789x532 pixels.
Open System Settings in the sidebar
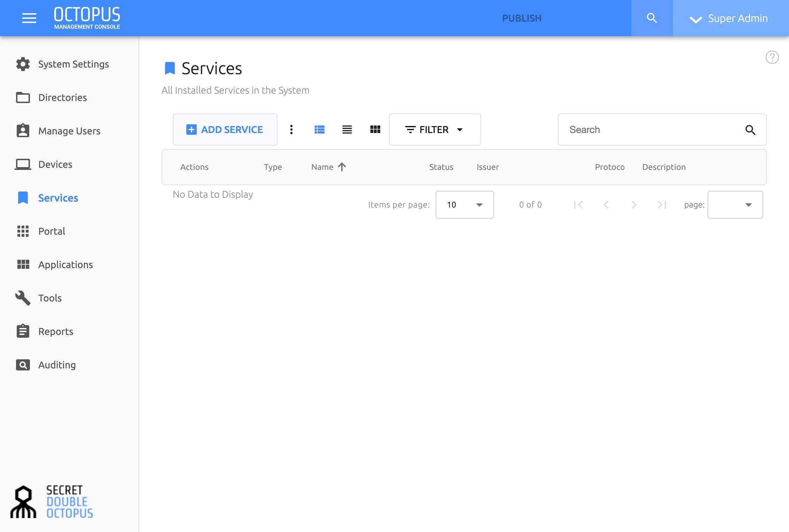tap(73, 64)
